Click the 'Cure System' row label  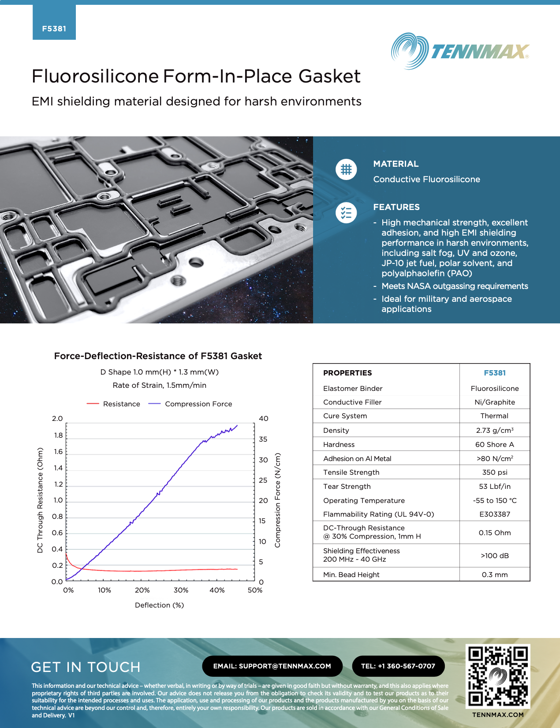pos(345,416)
